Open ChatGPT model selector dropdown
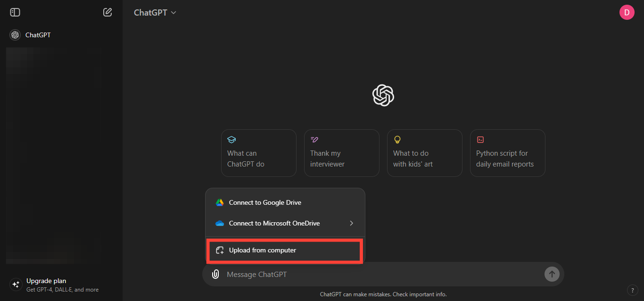The width and height of the screenshot is (644, 301). pyautogui.click(x=155, y=13)
